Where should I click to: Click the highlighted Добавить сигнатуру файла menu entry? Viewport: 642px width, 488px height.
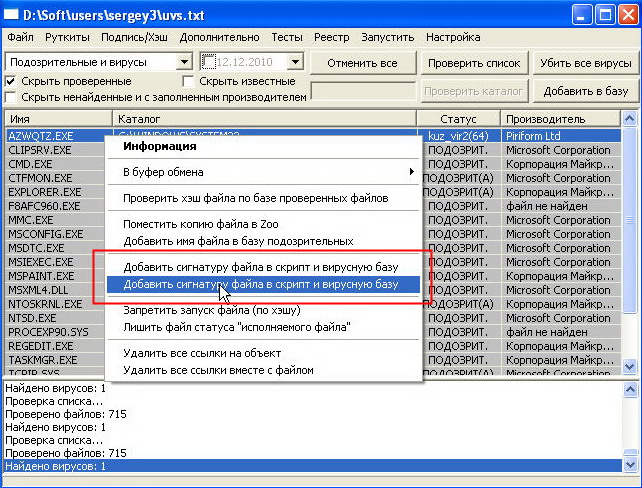point(264,284)
